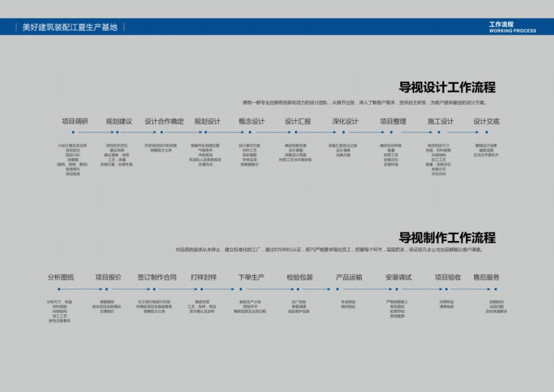Expand the arrow after 规划设计
The image size is (554, 392).
(227, 132)
